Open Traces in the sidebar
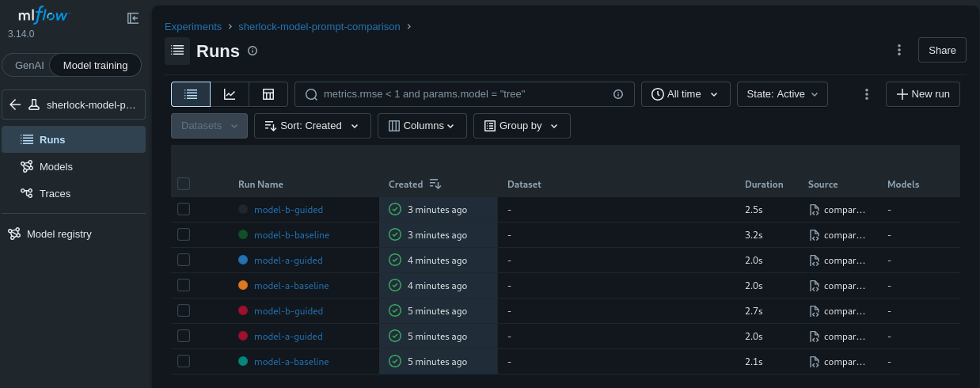The height and width of the screenshot is (388, 980). (x=74, y=193)
